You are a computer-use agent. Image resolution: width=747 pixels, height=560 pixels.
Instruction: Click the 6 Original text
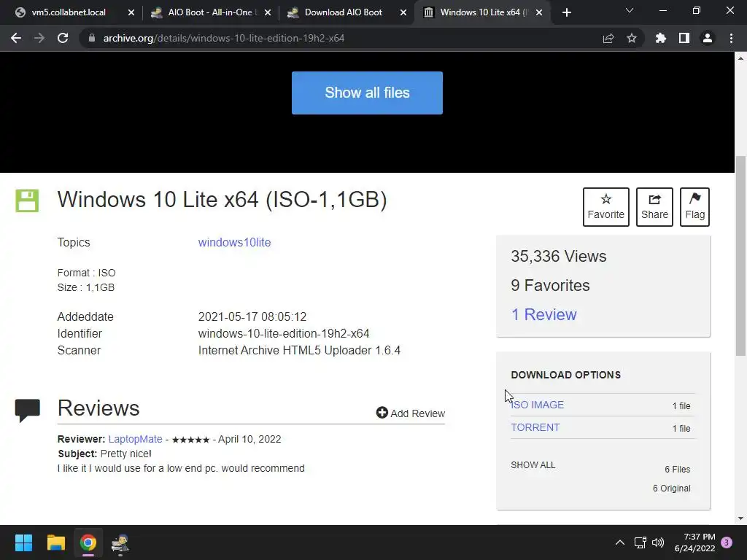pyautogui.click(x=671, y=489)
